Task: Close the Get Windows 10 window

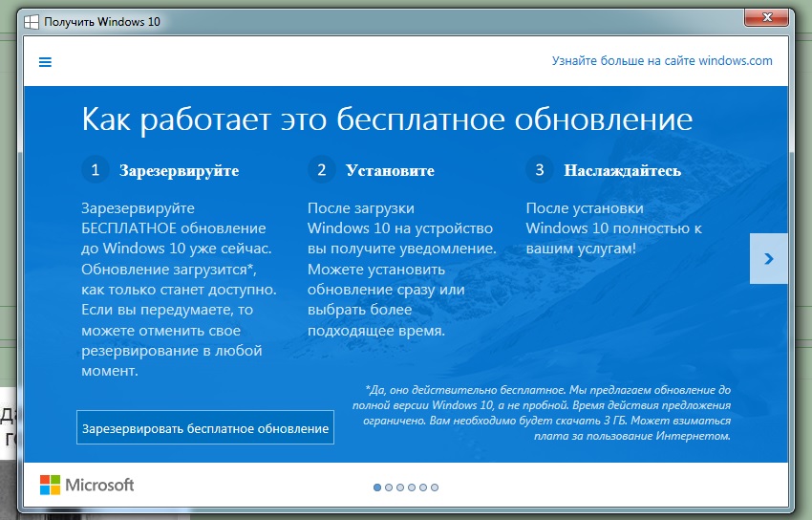Action: point(767,17)
